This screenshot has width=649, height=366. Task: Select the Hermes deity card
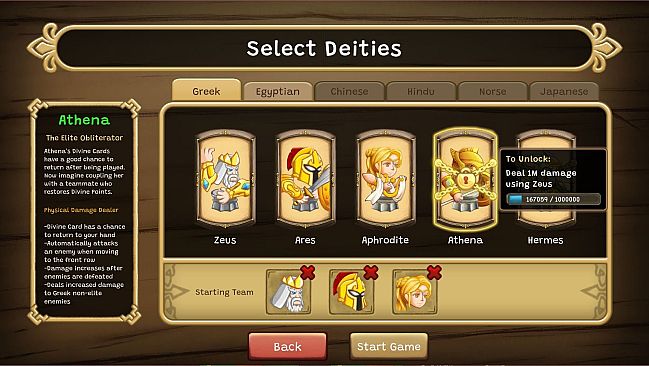(546, 179)
